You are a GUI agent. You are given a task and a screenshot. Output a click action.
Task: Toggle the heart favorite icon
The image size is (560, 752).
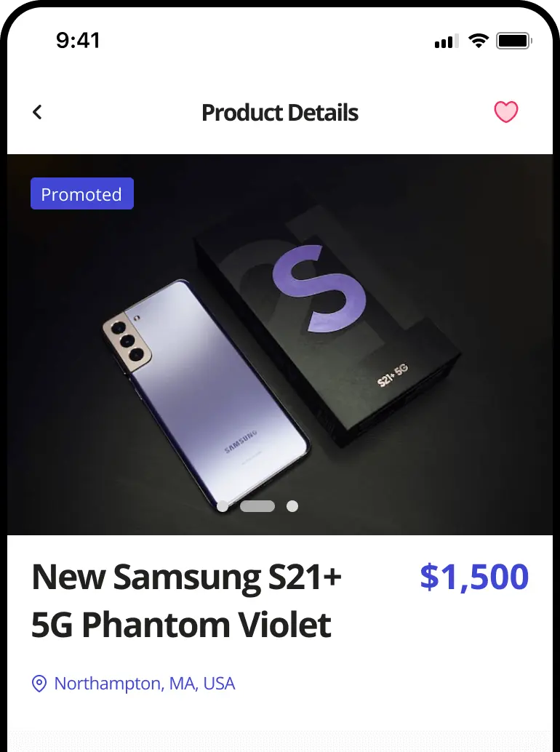coord(506,112)
